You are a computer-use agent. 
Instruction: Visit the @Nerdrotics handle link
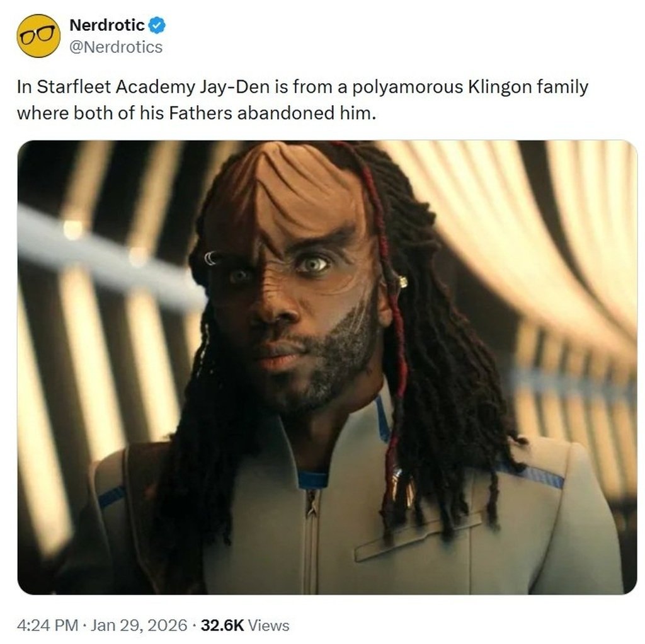pyautogui.click(x=116, y=47)
